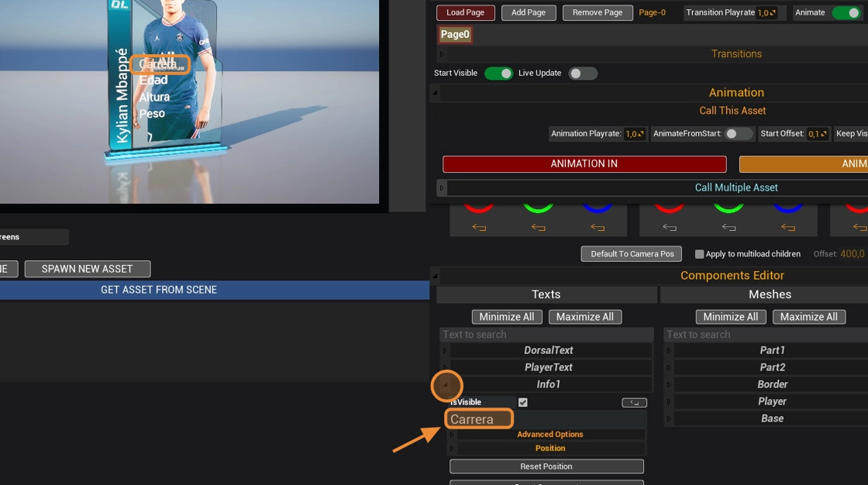The width and height of the screenshot is (868, 485).
Task: Click Default To Camera Pos button
Action: (632, 254)
